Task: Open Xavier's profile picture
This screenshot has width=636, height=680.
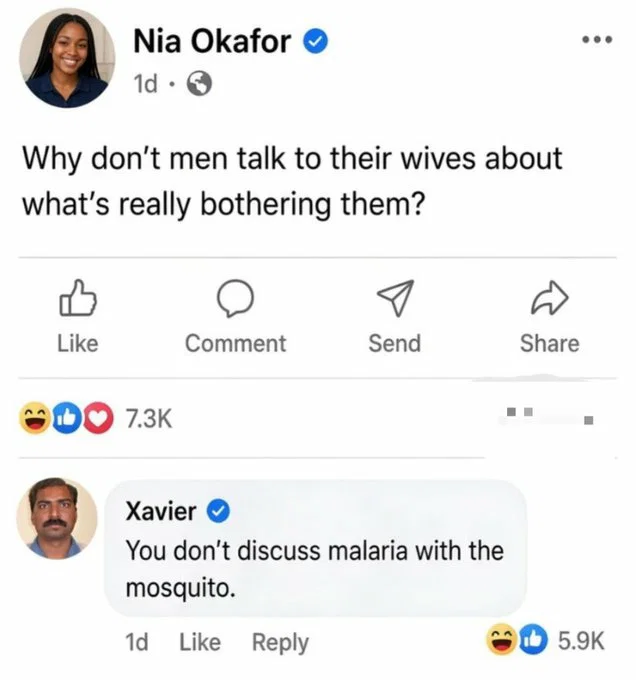Action: click(57, 518)
